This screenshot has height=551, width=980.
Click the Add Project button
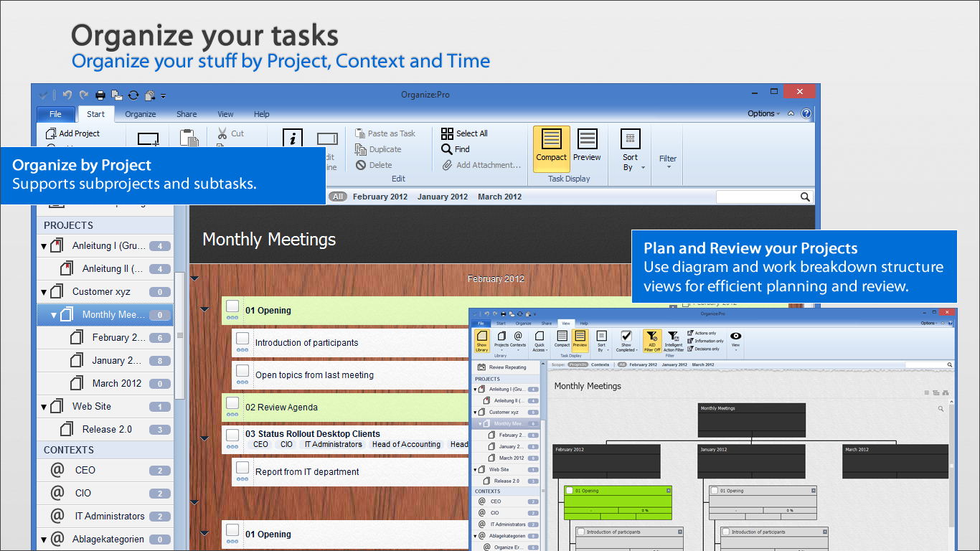pos(72,133)
